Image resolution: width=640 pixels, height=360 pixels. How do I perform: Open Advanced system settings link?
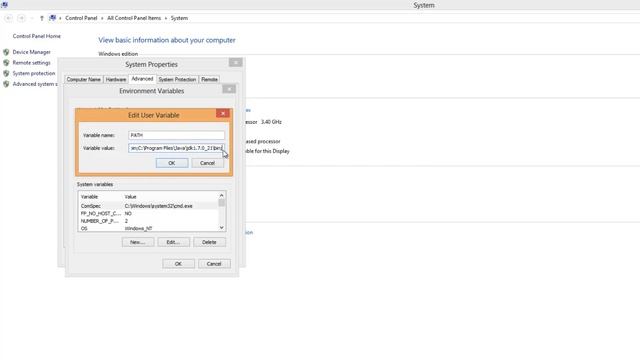tap(35, 84)
